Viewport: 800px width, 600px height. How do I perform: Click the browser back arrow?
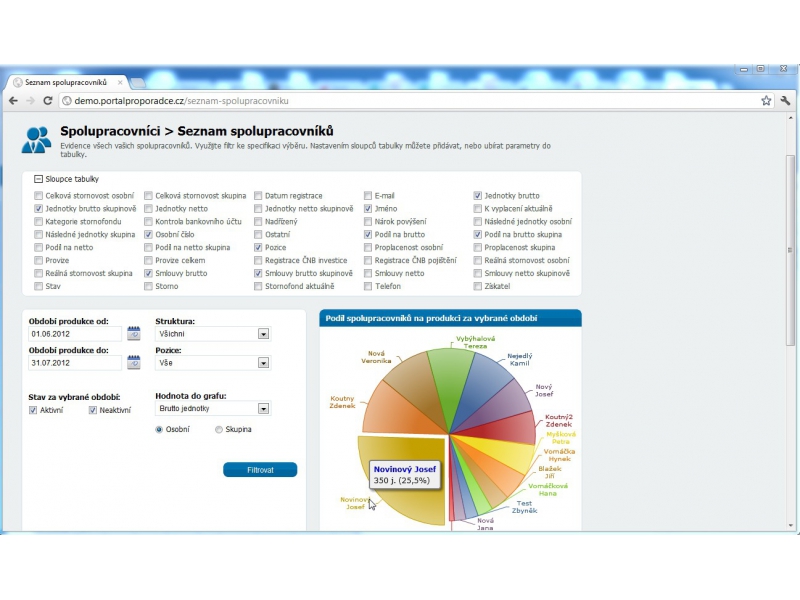(13, 101)
